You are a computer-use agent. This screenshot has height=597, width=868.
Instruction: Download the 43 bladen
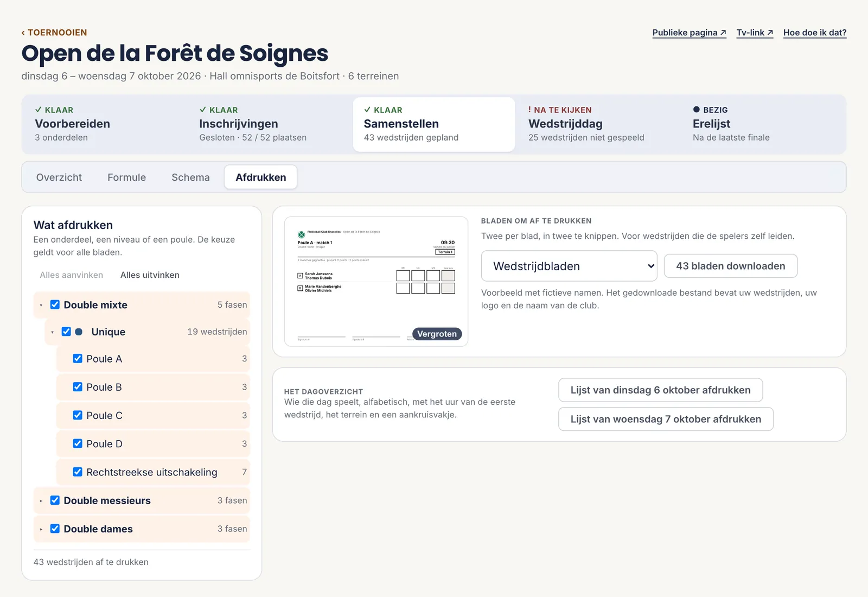pos(731,266)
